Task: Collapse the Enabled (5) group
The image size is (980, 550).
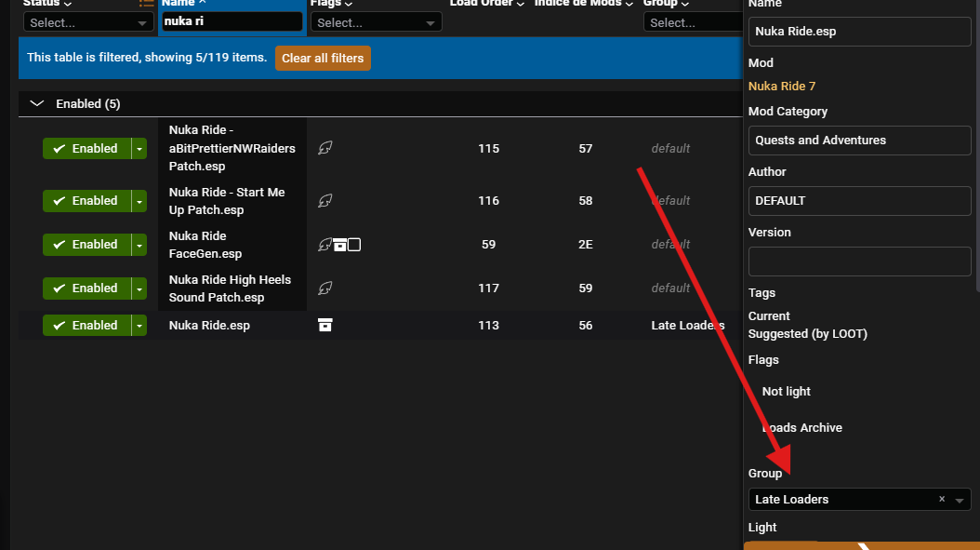Action: (x=37, y=104)
